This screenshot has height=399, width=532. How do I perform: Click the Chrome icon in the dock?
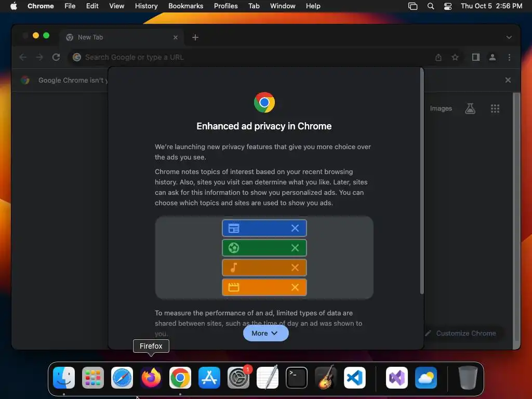(180, 377)
